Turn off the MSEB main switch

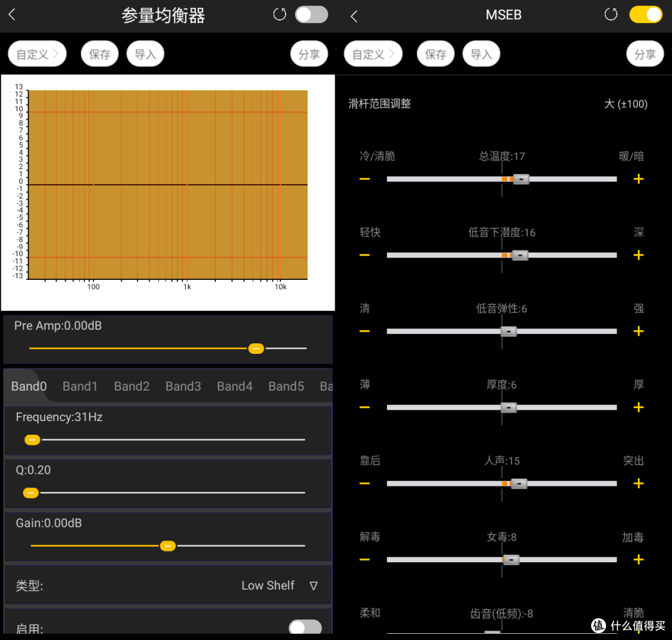tap(646, 14)
